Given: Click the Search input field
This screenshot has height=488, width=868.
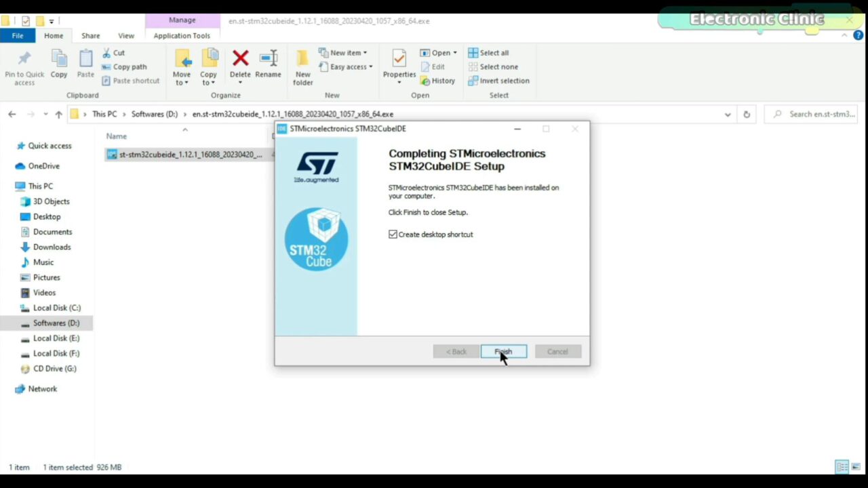Looking at the screenshot, I should (810, 115).
